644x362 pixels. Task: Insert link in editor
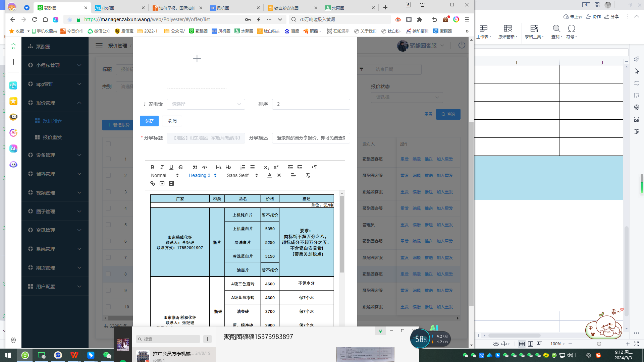(x=153, y=183)
